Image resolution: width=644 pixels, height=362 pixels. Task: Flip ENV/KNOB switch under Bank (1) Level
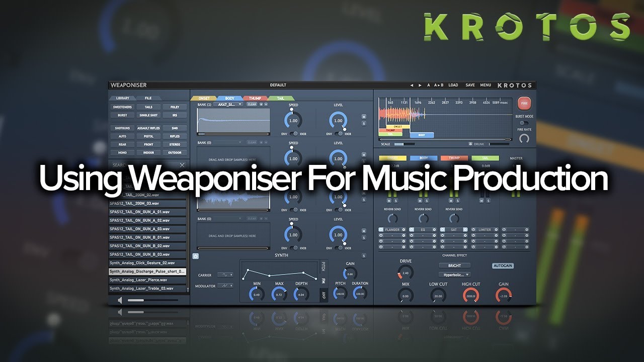point(339,134)
